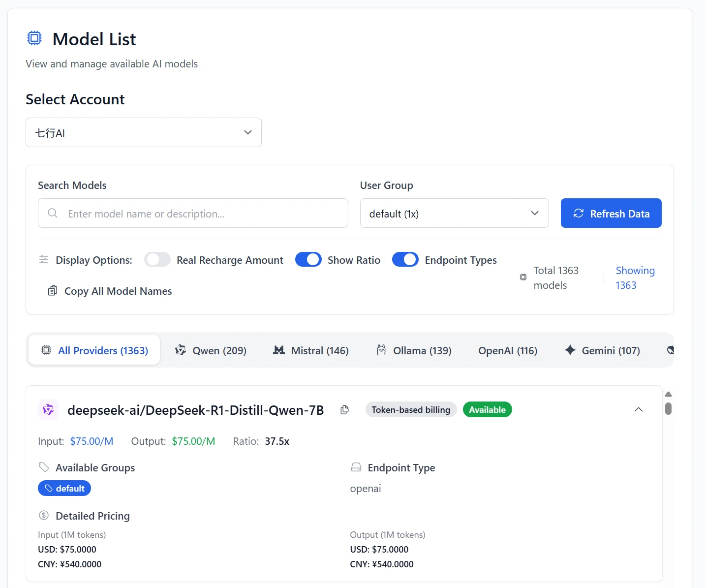706x588 pixels.
Task: Click the Showing 1363 link
Action: pos(635,278)
